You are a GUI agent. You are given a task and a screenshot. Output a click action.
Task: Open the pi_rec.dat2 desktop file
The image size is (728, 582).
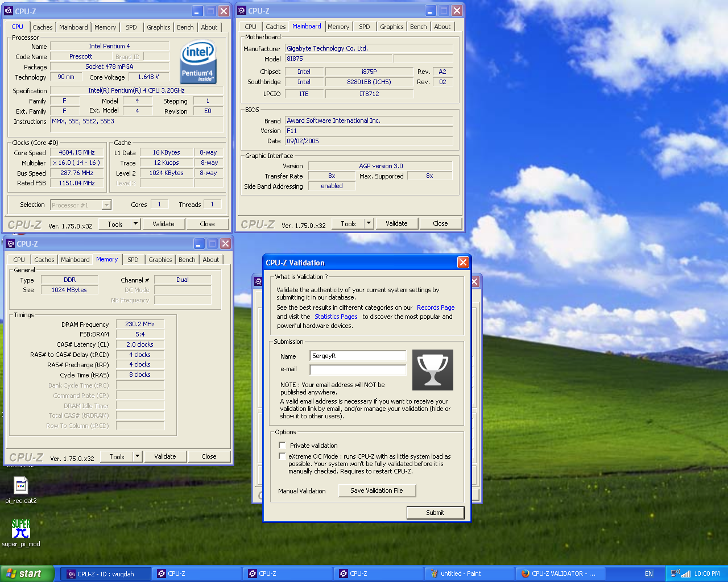21,490
